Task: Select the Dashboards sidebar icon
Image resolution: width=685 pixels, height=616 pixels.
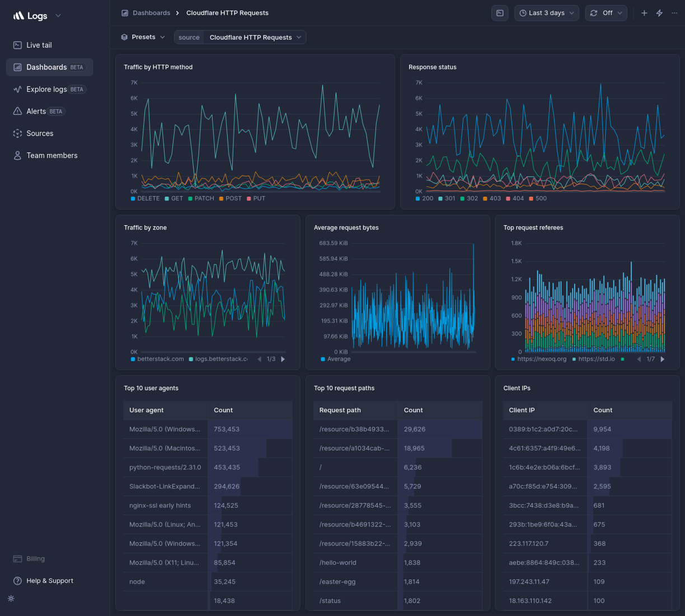Action: [18, 67]
